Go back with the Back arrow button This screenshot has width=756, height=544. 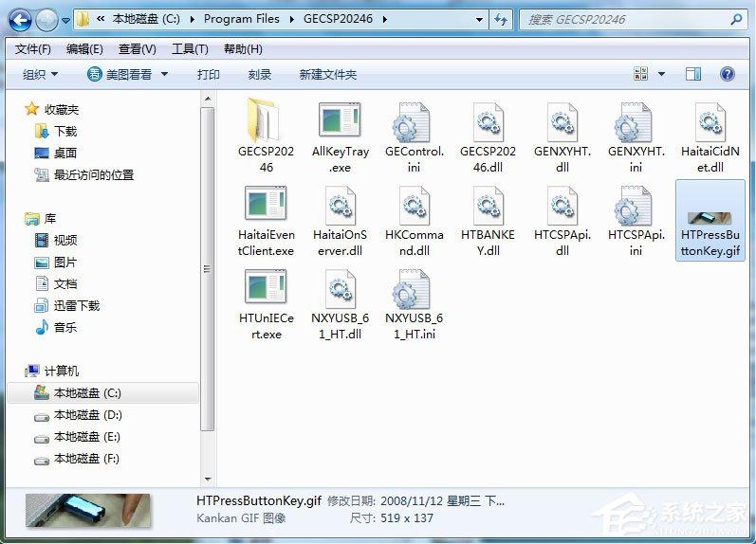pyautogui.click(x=20, y=20)
